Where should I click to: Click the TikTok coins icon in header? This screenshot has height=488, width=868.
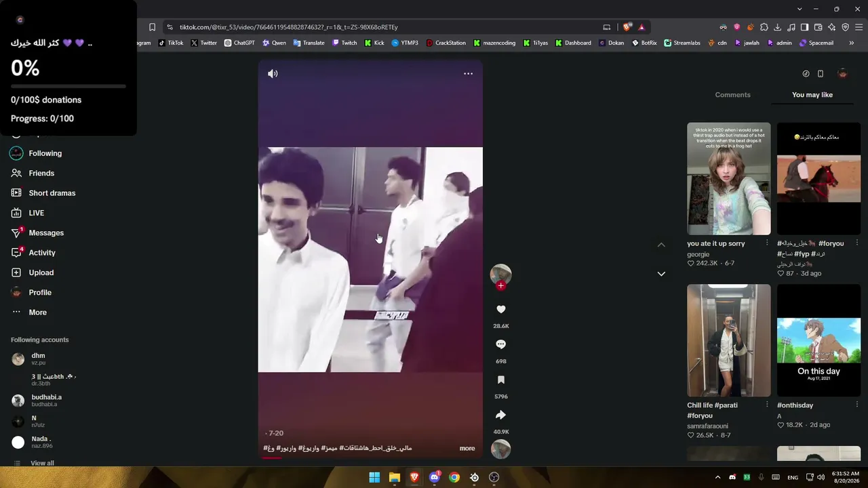click(806, 74)
